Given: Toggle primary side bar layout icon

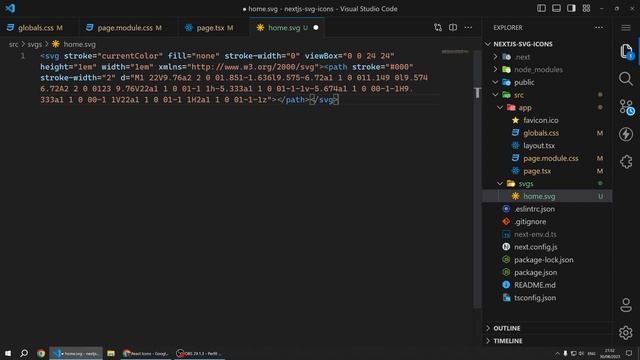Looking at the screenshot, I should (x=541, y=8).
